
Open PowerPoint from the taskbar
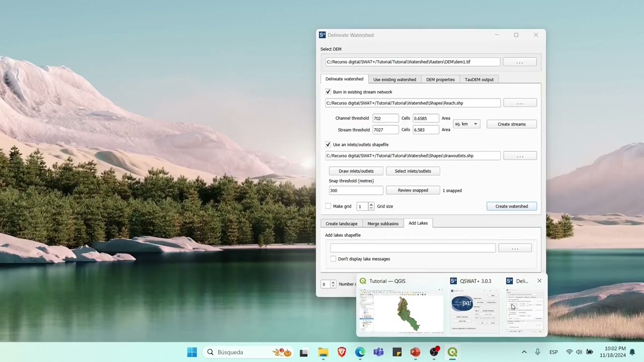[x=415, y=352]
